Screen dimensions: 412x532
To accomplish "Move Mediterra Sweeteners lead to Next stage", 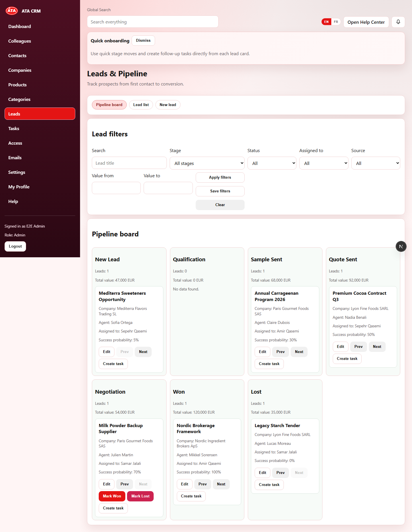I will click(x=143, y=352).
